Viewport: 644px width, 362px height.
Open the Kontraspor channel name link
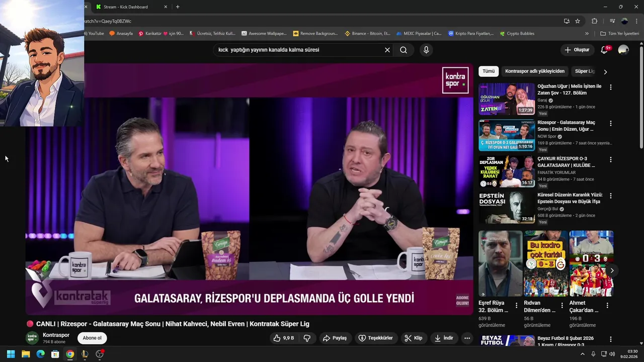56,335
